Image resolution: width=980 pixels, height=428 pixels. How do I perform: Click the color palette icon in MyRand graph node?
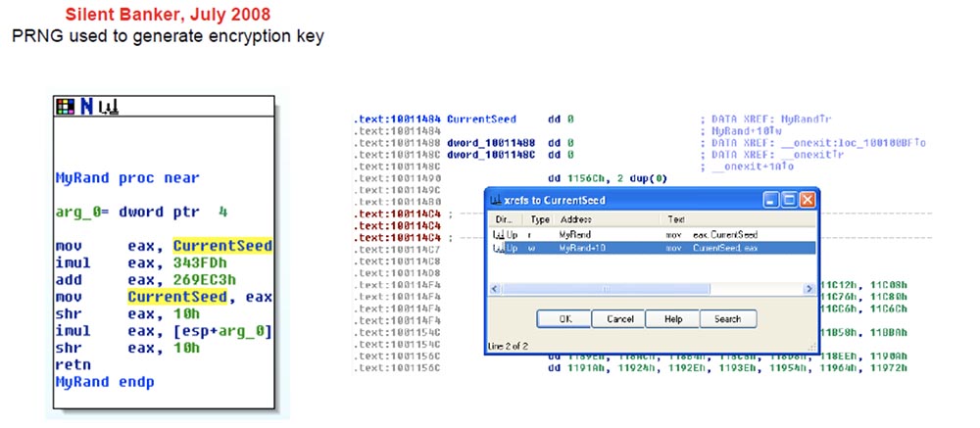click(65, 107)
